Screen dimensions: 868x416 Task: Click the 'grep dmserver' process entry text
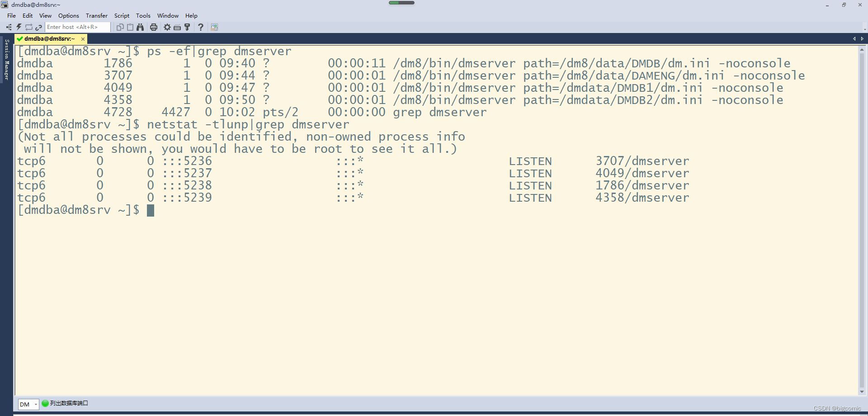click(x=440, y=112)
